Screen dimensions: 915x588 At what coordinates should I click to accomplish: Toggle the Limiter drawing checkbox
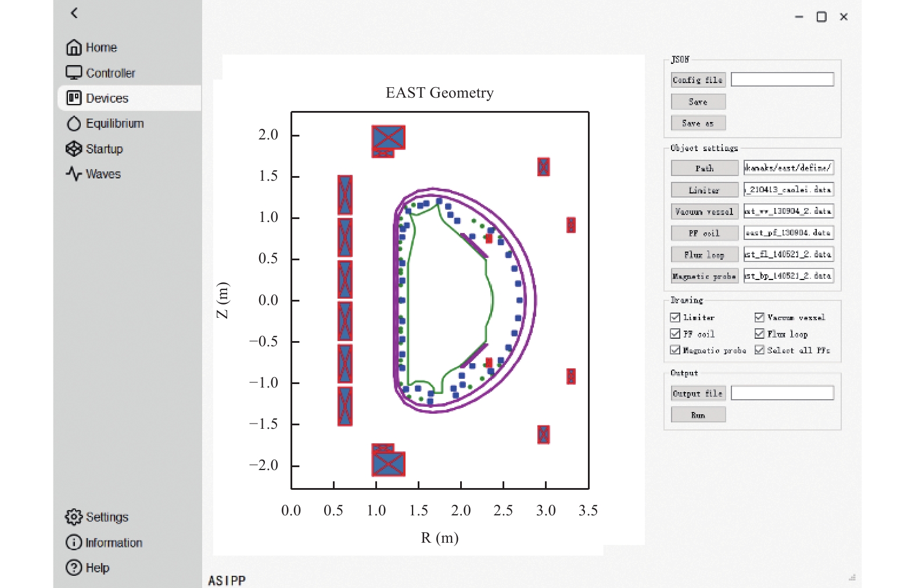(x=675, y=317)
